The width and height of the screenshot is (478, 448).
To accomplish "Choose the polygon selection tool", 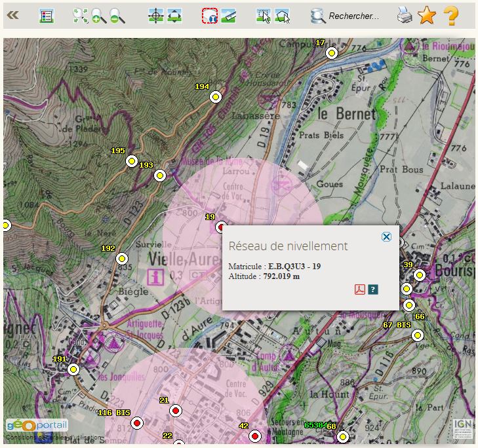I will coord(283,16).
